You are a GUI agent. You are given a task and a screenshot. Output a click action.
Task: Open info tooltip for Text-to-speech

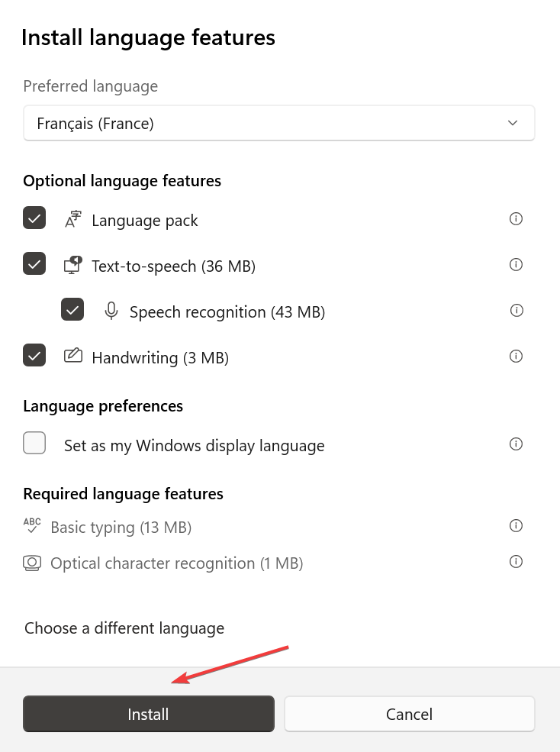pyautogui.click(x=516, y=264)
